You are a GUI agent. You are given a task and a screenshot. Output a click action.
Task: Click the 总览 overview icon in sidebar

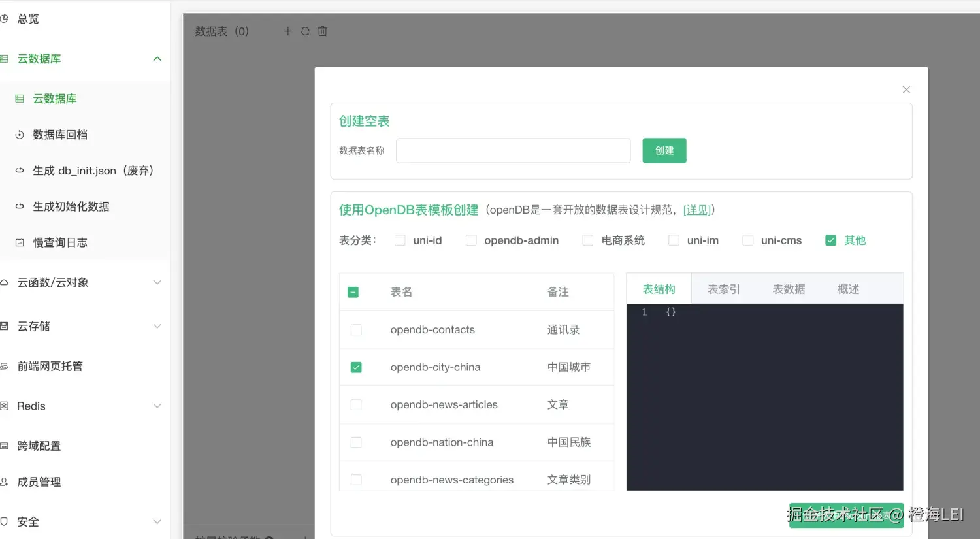(x=4, y=19)
